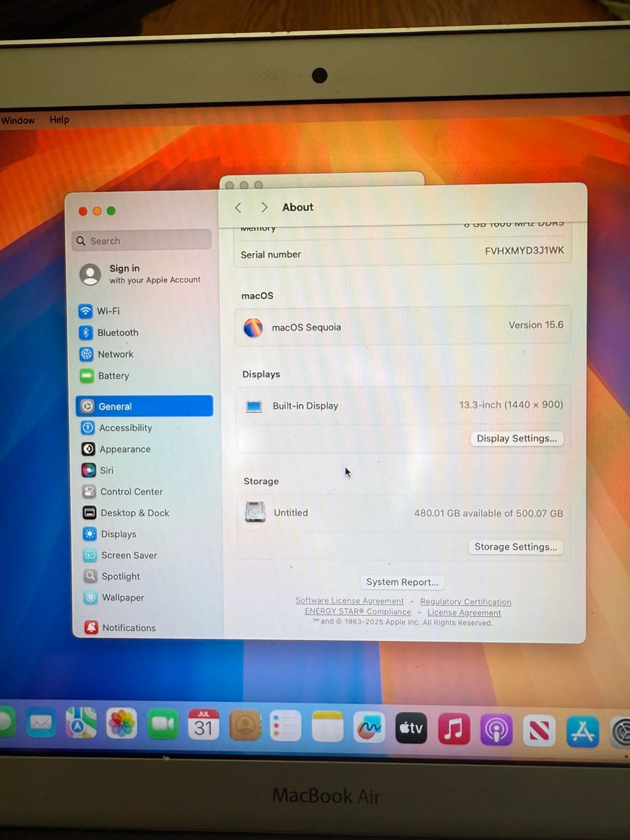Open Display Settings
The height and width of the screenshot is (840, 630).
point(517,439)
